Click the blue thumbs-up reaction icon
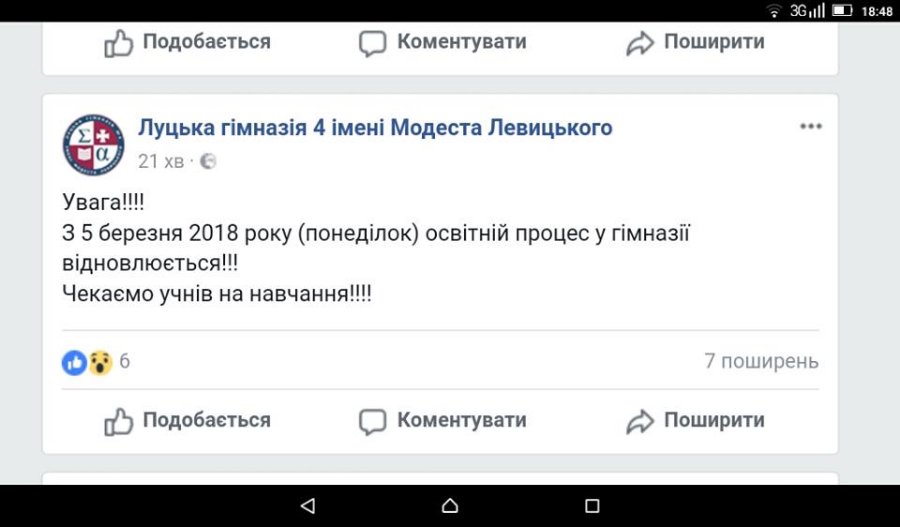This screenshot has height=527, width=900. point(74,362)
